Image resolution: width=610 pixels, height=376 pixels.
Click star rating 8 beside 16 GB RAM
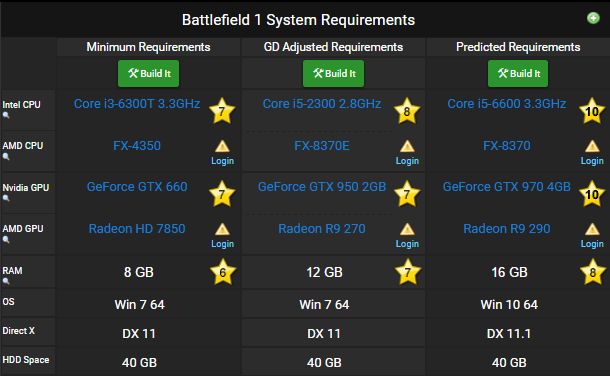click(x=593, y=272)
